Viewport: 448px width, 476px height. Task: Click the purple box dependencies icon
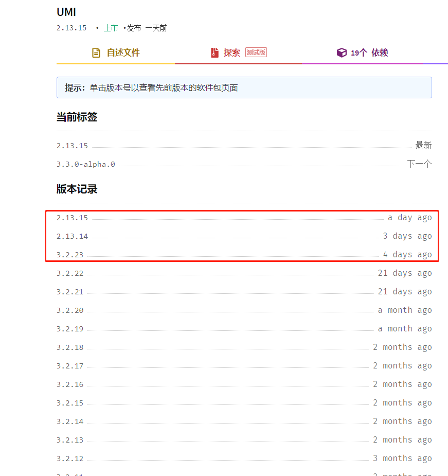(x=342, y=53)
